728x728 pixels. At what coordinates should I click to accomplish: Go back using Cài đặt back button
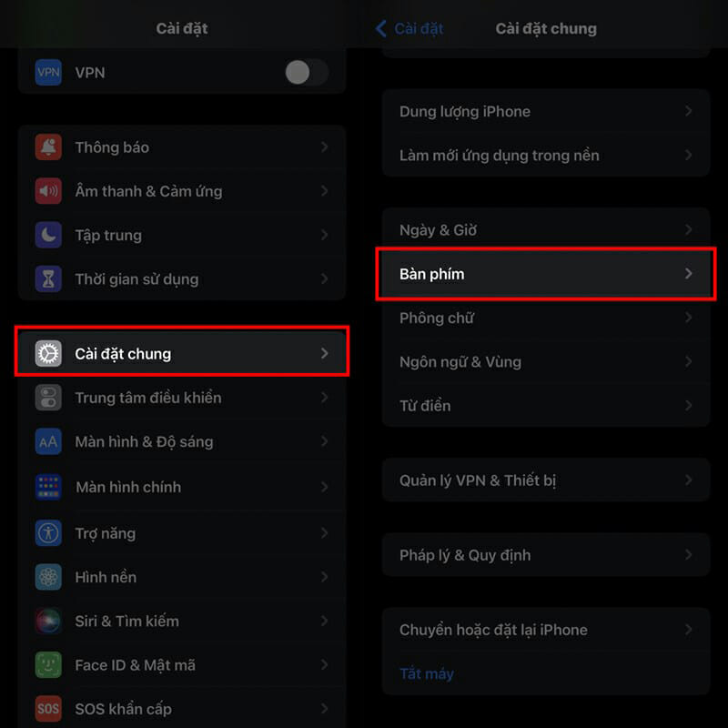(409, 28)
